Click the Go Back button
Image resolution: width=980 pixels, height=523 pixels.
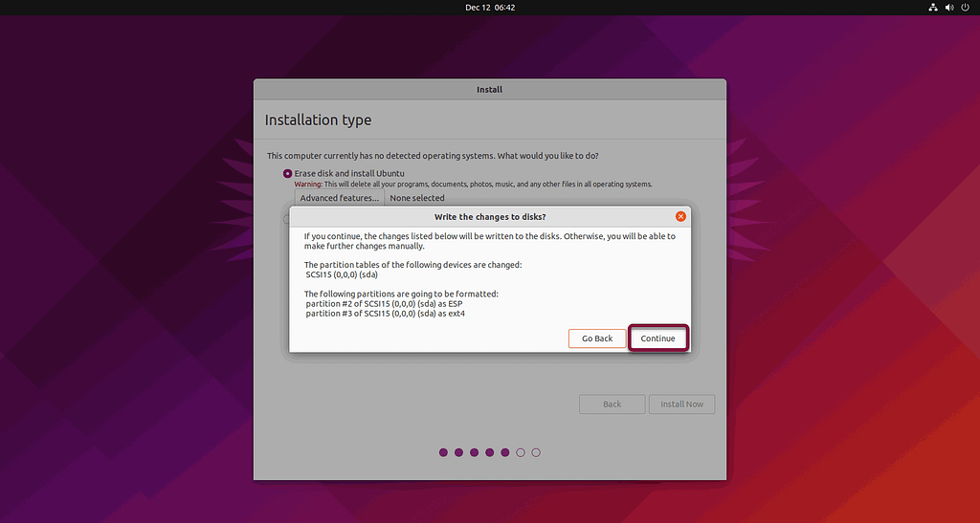click(x=597, y=338)
